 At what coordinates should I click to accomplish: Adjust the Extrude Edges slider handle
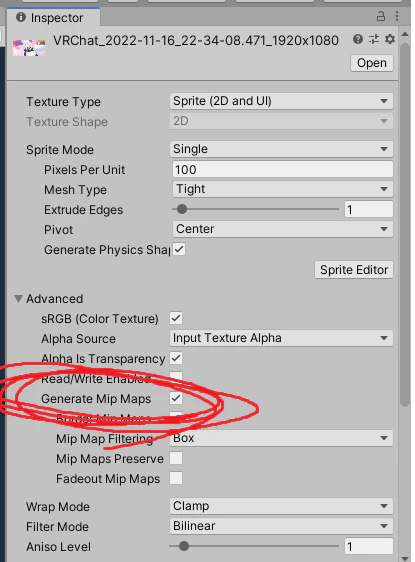[182, 209]
